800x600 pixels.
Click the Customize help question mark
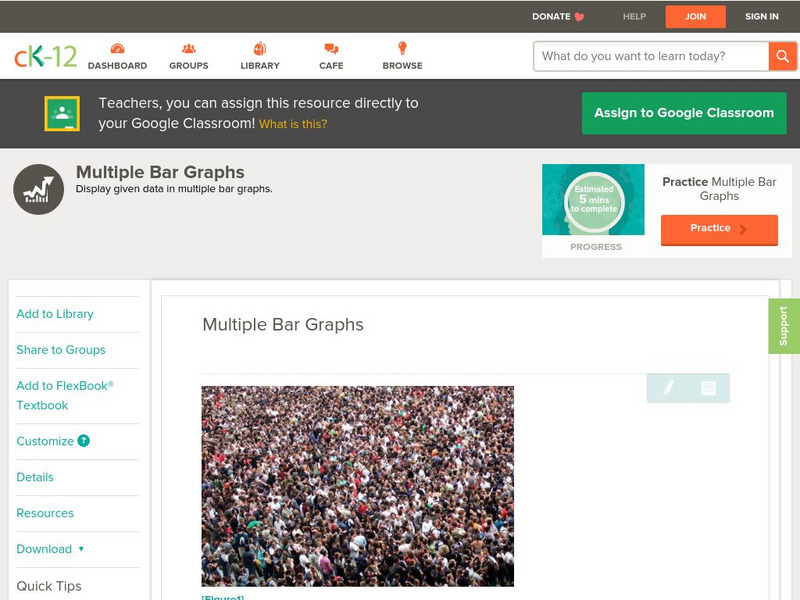pyautogui.click(x=83, y=441)
